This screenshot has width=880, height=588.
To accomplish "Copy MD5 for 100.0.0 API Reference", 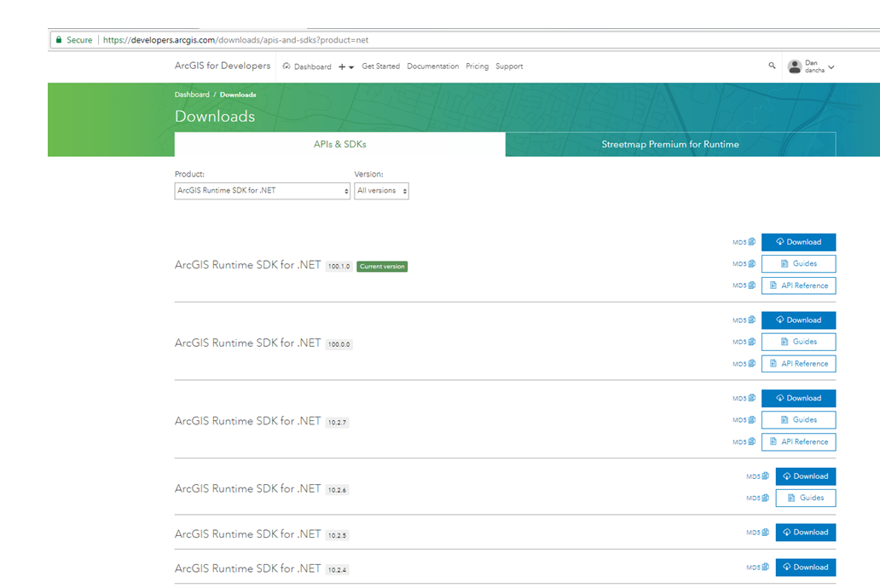I will [744, 364].
